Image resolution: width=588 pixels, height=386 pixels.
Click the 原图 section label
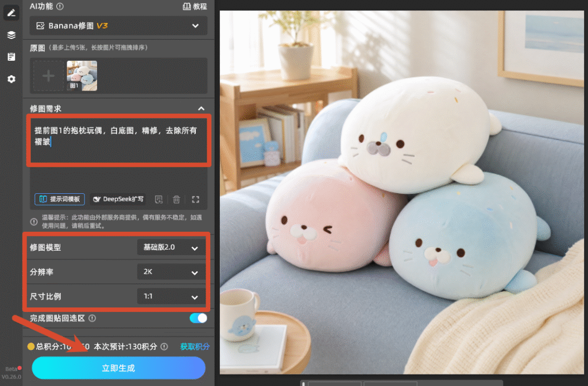(37, 48)
